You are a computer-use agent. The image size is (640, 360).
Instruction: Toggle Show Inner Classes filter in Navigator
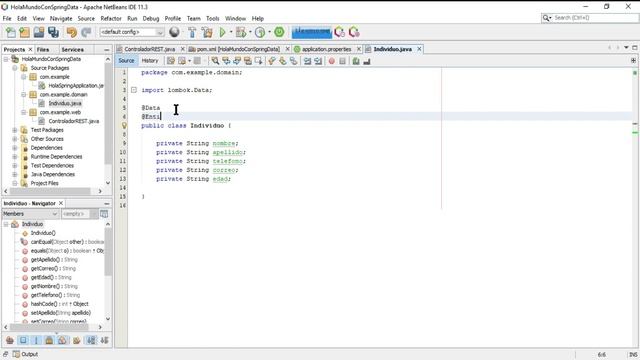62,340
